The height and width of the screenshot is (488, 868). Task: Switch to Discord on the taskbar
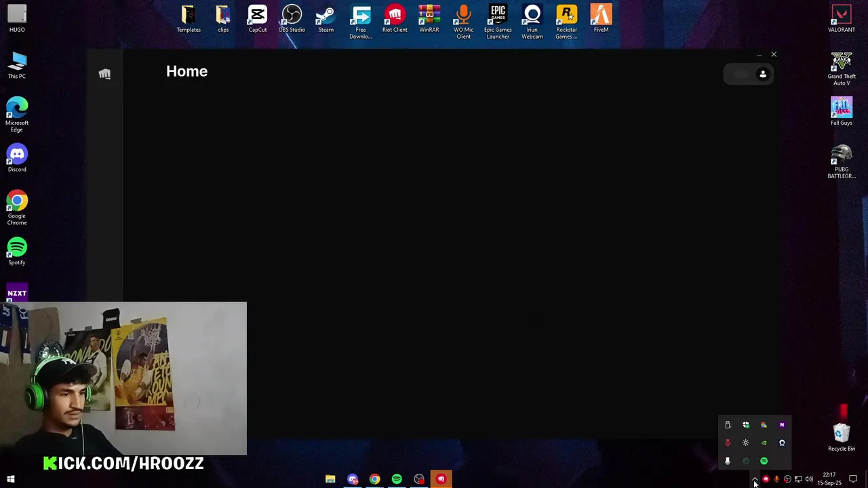point(353,479)
